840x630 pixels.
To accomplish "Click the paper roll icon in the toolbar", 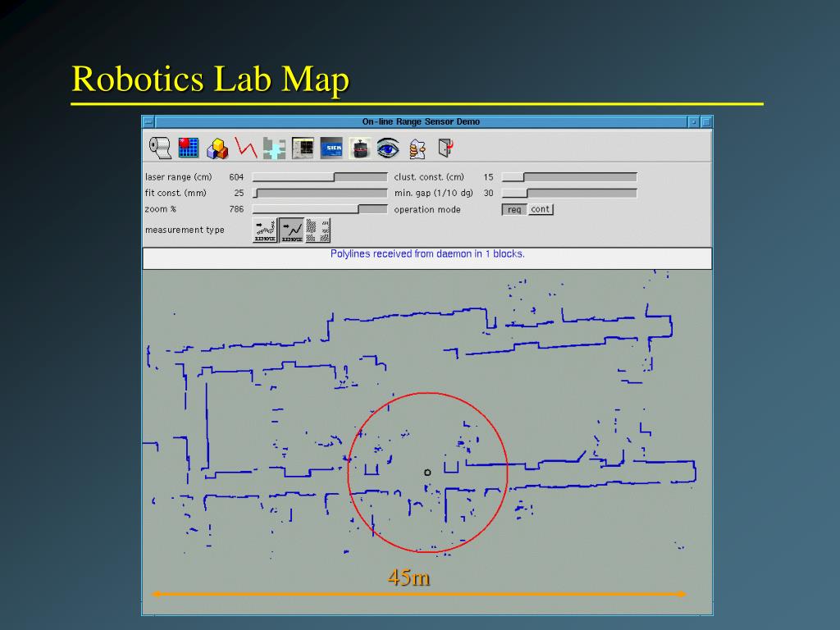I will [160, 148].
